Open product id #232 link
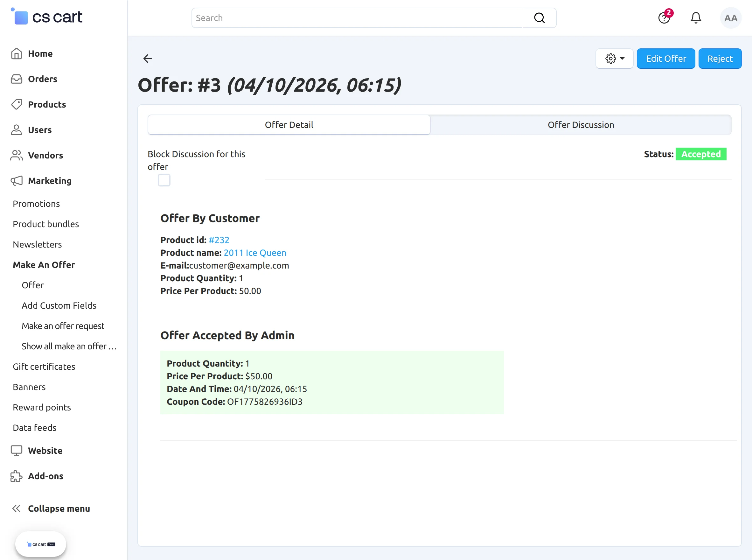 coord(219,240)
